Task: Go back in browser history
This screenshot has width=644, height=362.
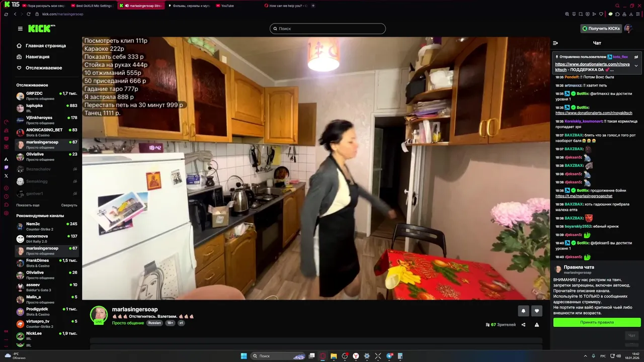Action: tap(15, 14)
